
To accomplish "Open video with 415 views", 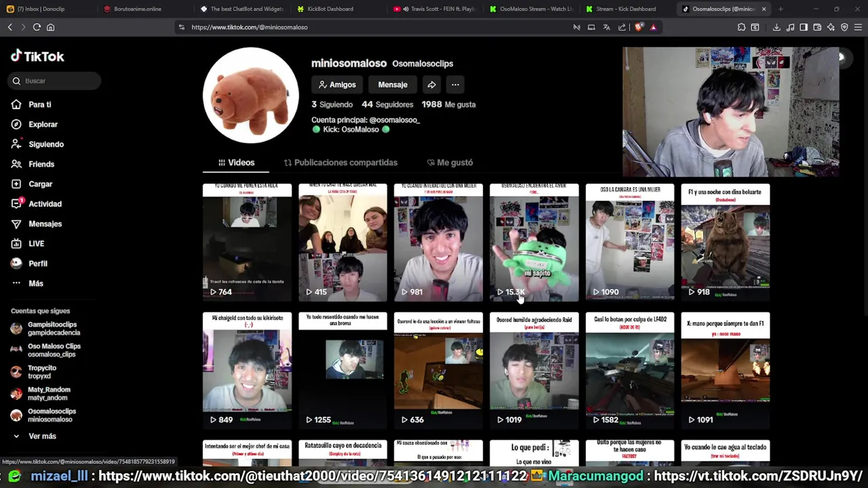I will [342, 242].
